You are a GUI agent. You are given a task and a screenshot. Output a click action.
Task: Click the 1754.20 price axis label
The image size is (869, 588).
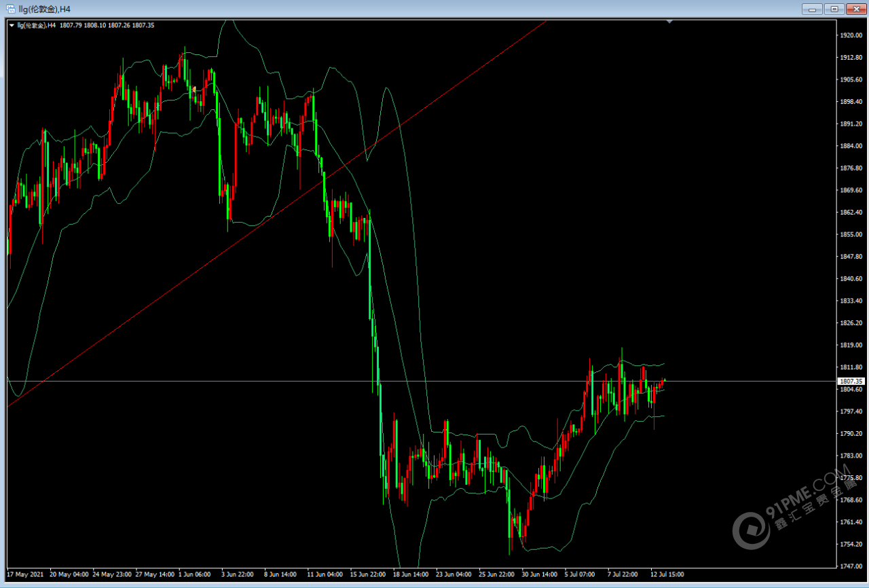[x=851, y=544]
